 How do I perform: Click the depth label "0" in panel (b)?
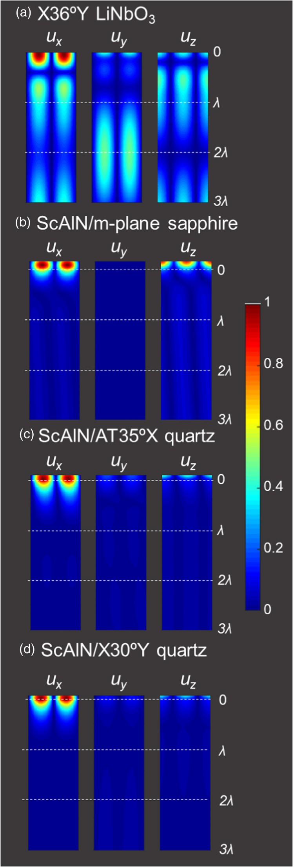[221, 270]
